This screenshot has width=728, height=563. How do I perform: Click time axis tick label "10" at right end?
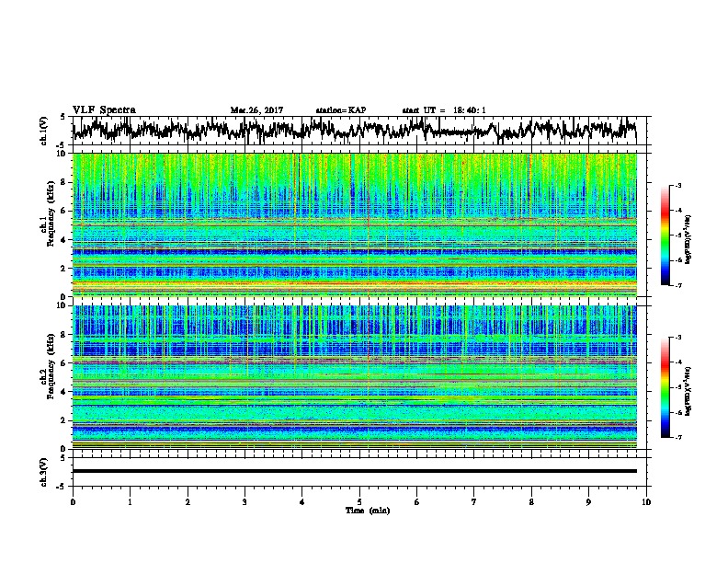[x=646, y=502]
